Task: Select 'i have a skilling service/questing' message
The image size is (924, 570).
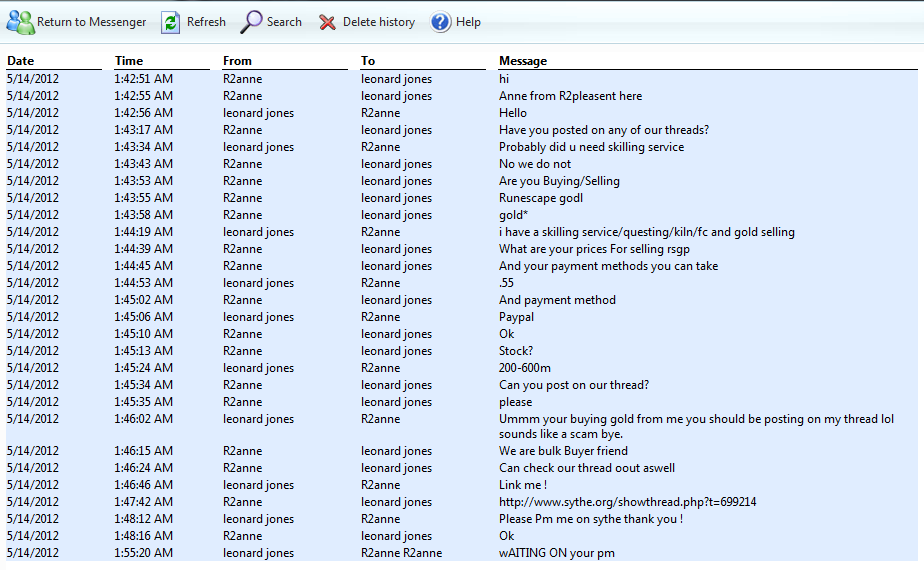Action: 646,232
